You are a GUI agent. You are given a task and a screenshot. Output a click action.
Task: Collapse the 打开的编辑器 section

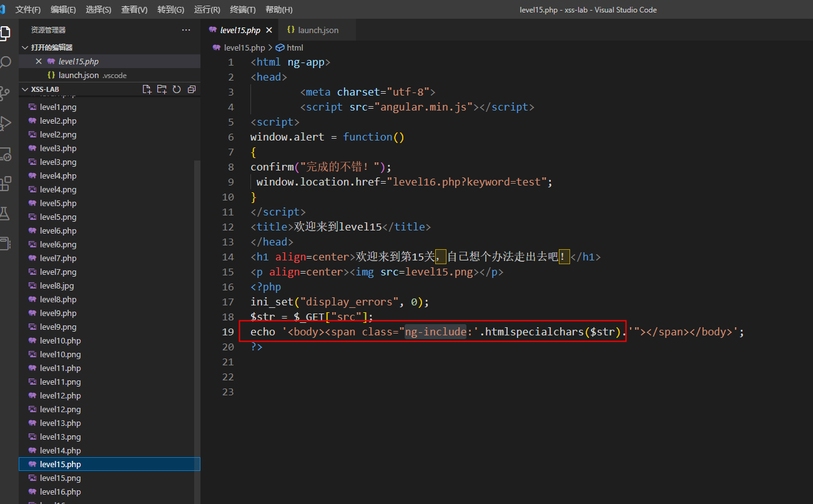tap(24, 47)
